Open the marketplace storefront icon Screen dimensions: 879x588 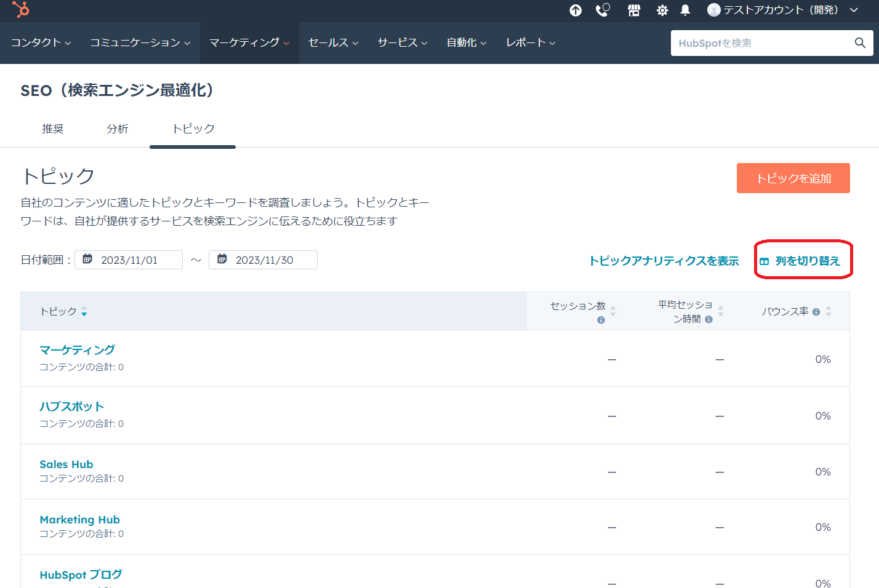click(634, 10)
